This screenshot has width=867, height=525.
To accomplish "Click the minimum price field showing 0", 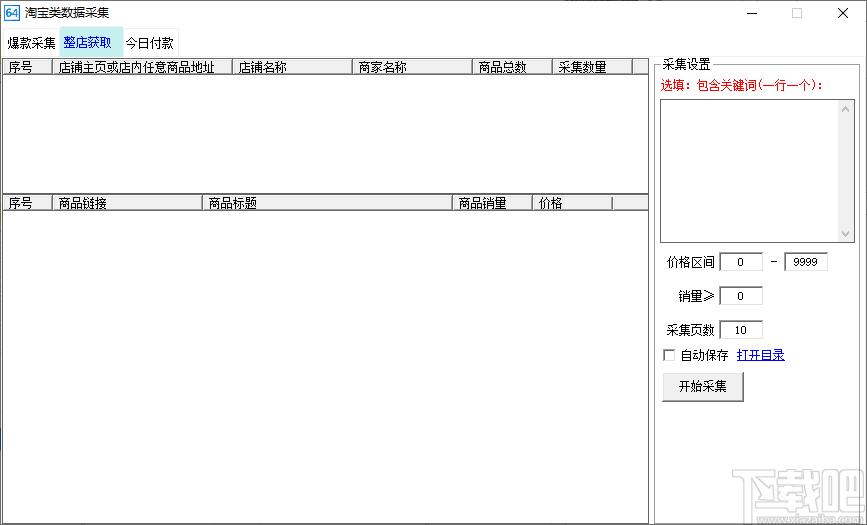I will tap(741, 262).
